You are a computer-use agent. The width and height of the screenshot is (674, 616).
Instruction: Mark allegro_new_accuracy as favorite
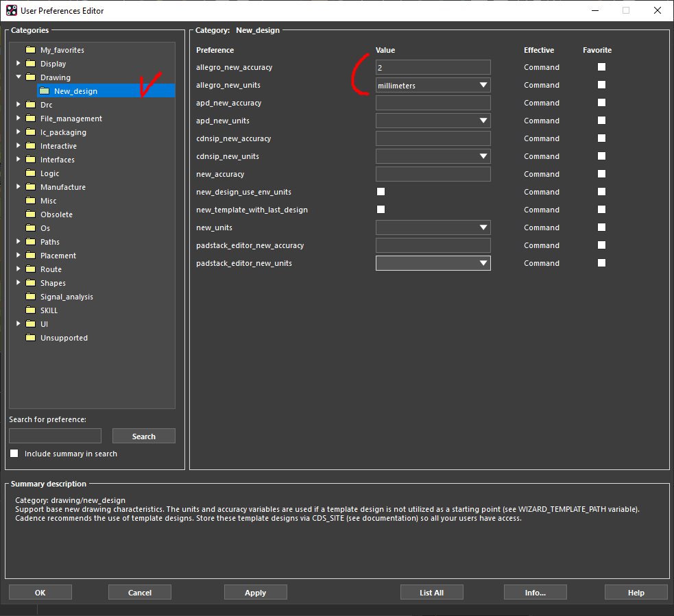pos(602,67)
